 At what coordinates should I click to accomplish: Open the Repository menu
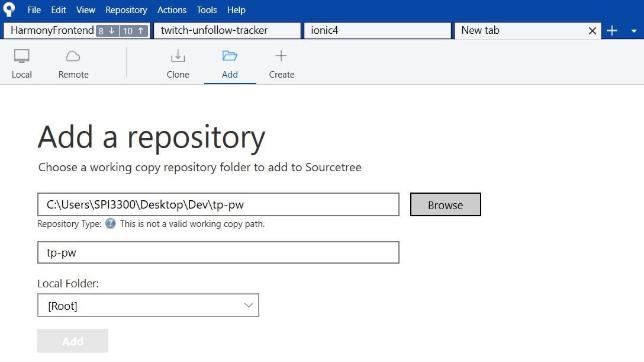pos(126,10)
